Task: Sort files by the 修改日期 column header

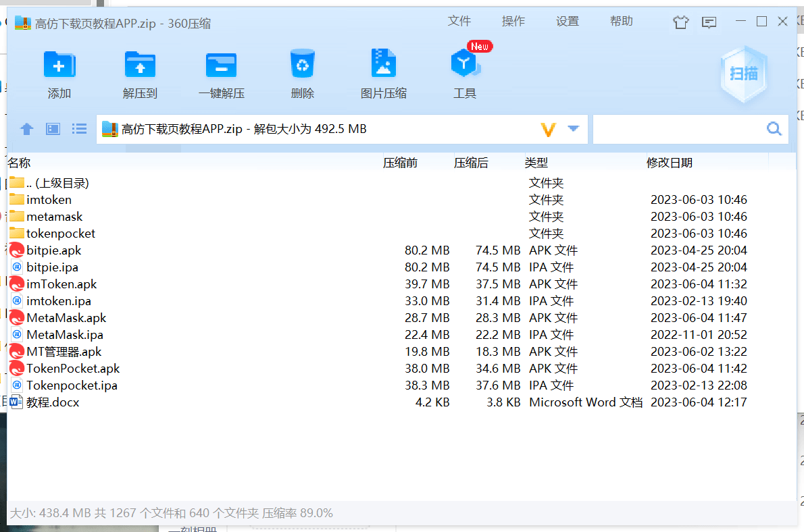Action: point(669,163)
